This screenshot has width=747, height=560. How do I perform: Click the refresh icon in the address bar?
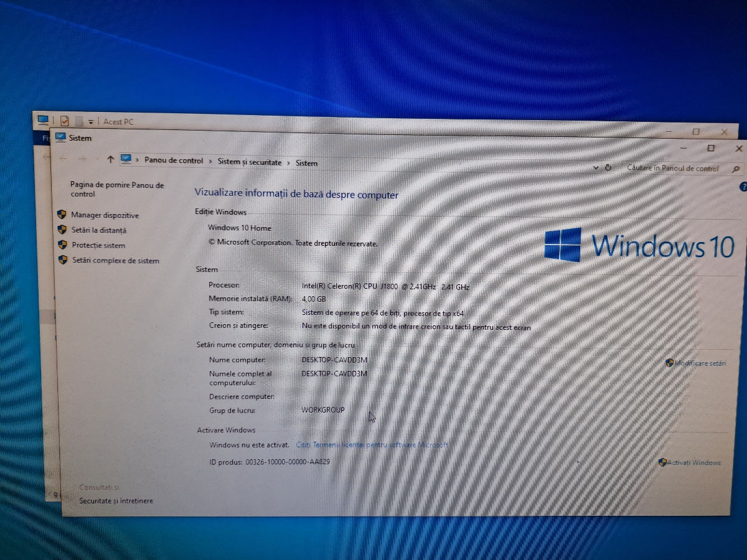coord(608,168)
